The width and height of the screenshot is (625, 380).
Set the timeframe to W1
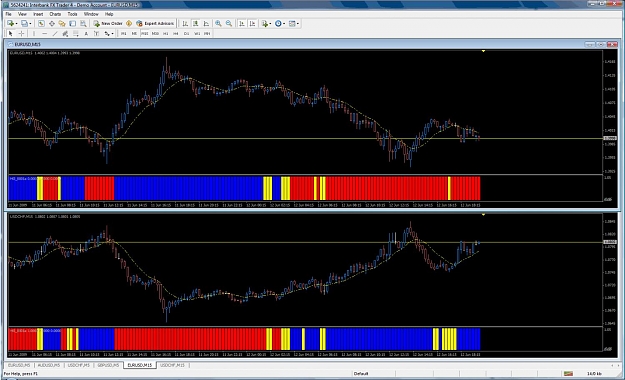click(197, 33)
